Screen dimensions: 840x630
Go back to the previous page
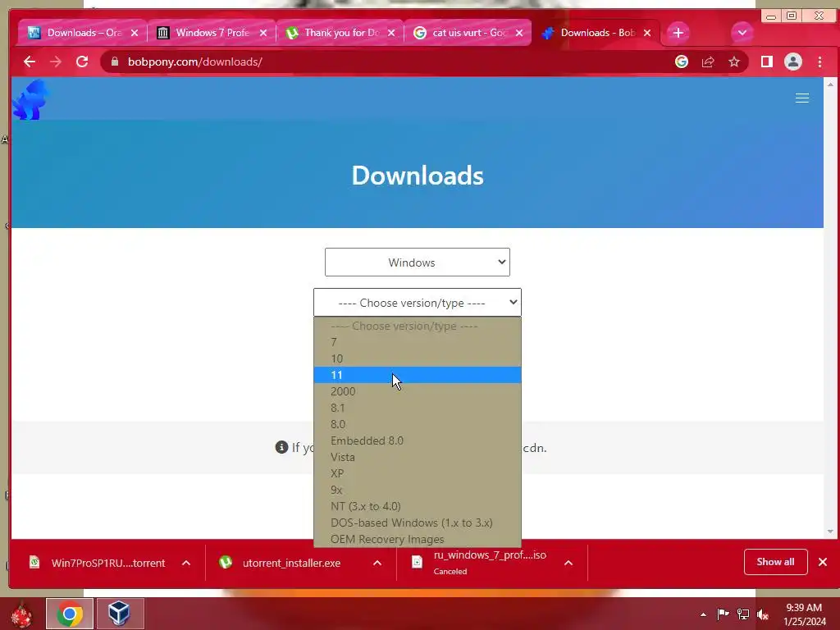coord(30,62)
